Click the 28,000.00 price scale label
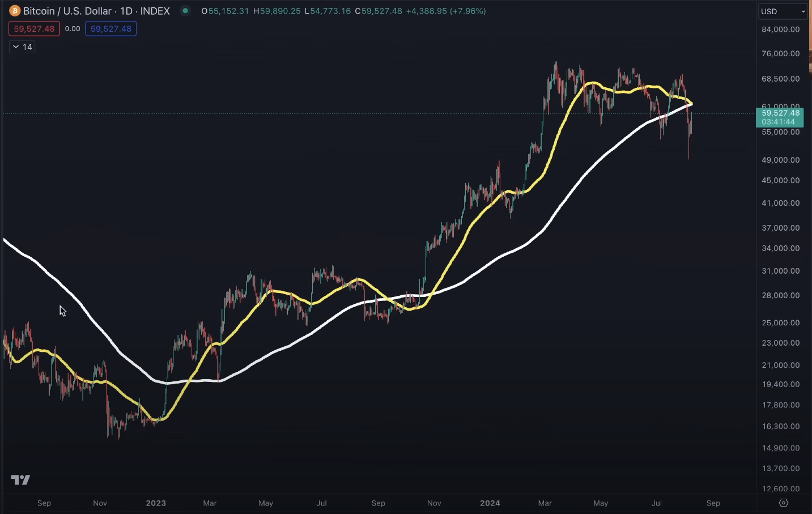Viewport: 812px width, 514px height. tap(781, 296)
